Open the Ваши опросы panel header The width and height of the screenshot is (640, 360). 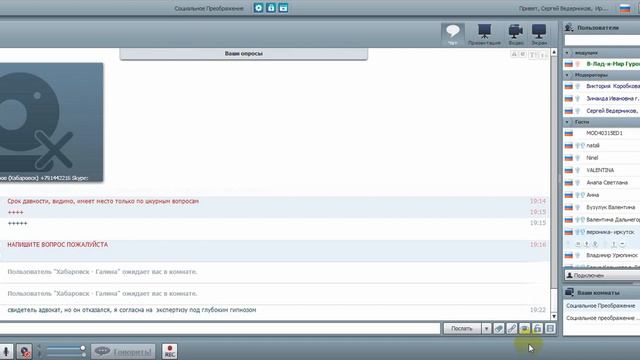[x=244, y=53]
